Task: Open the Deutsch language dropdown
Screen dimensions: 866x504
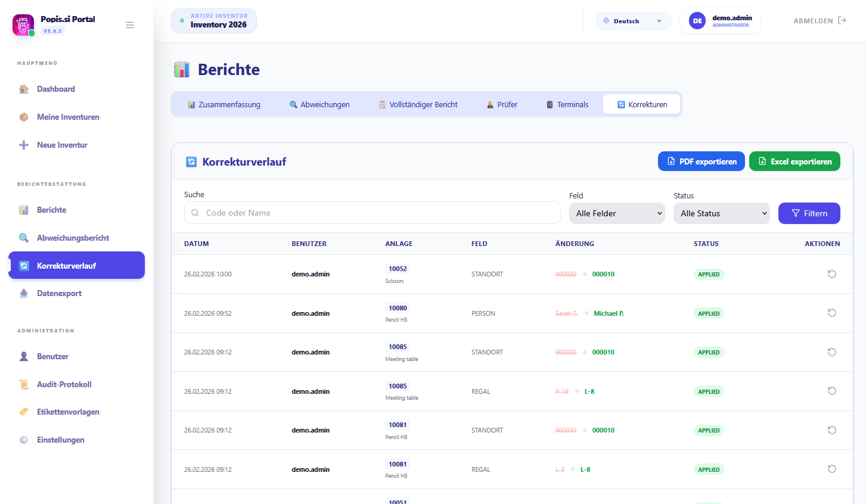Action: pyautogui.click(x=633, y=21)
